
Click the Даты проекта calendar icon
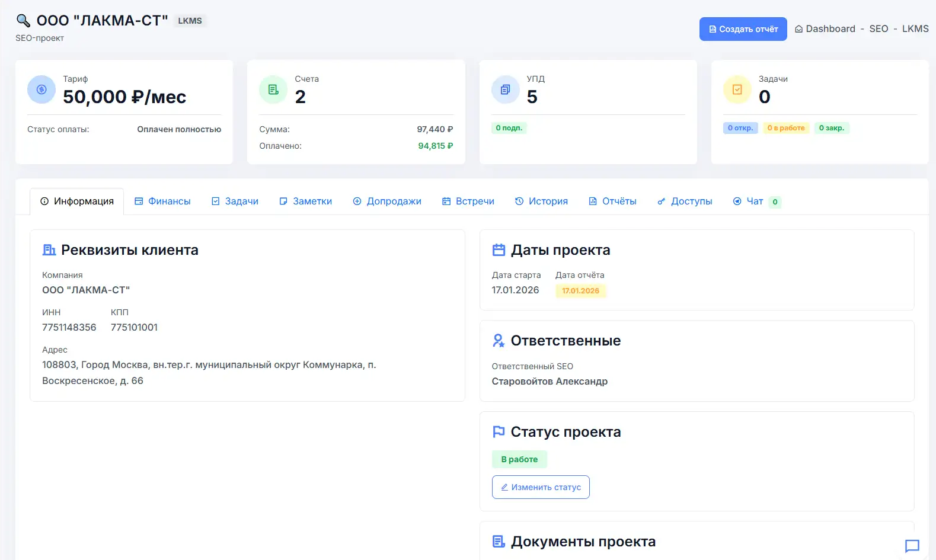pos(499,250)
